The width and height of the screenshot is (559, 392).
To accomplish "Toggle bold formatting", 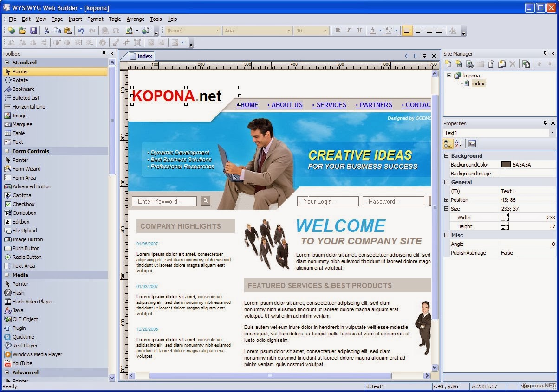I will (338, 31).
